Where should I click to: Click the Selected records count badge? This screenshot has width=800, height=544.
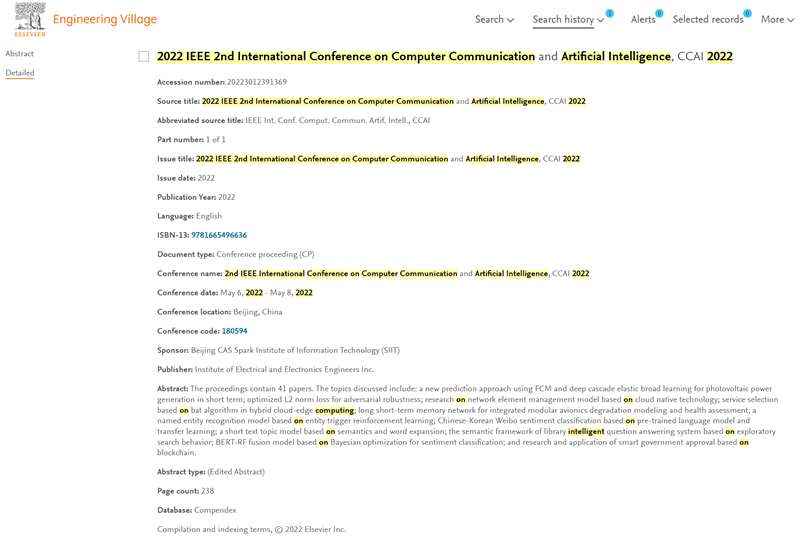coord(747,13)
